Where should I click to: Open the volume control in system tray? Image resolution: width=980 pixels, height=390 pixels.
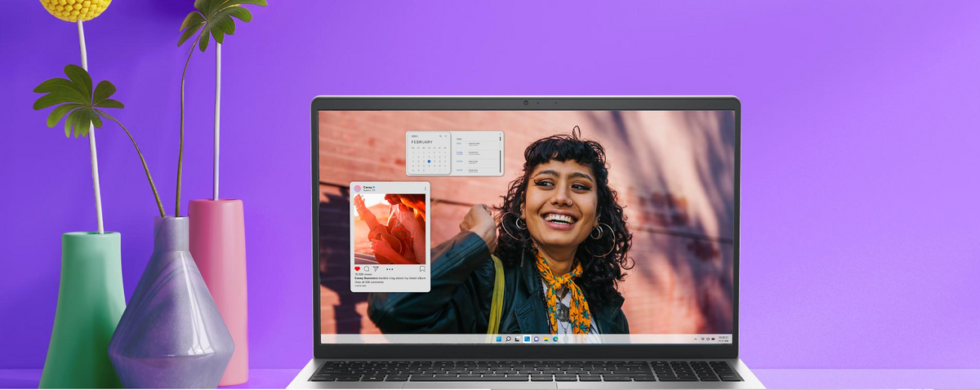709,339
